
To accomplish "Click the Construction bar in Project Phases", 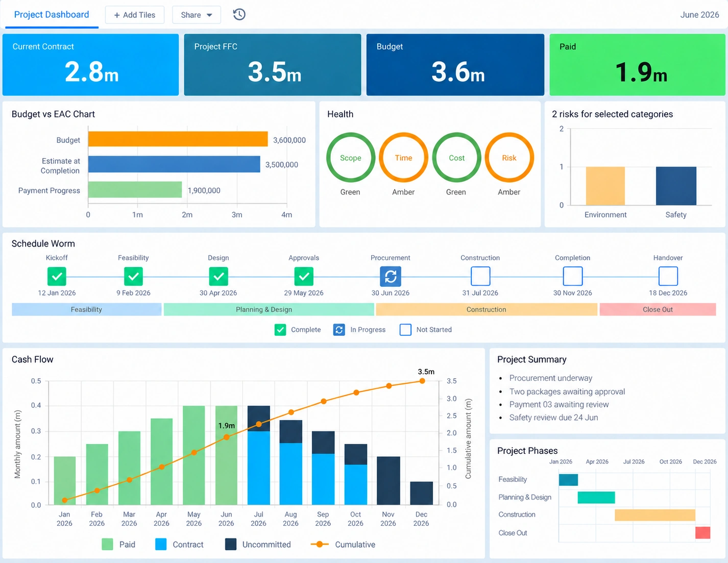I will point(655,515).
